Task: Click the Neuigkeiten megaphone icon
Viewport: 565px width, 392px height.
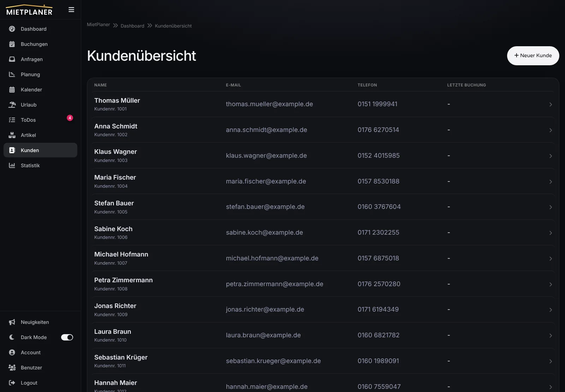Action: click(12, 322)
